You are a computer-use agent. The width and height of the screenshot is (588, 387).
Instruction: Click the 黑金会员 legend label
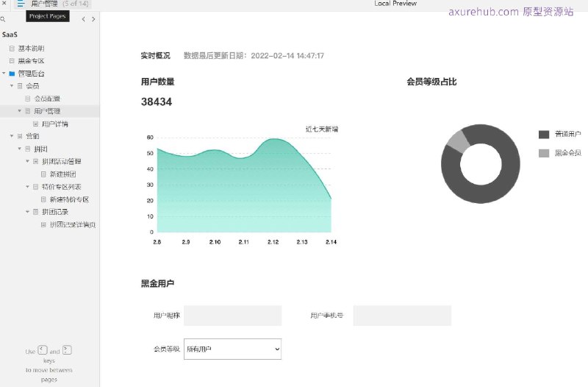[567, 153]
